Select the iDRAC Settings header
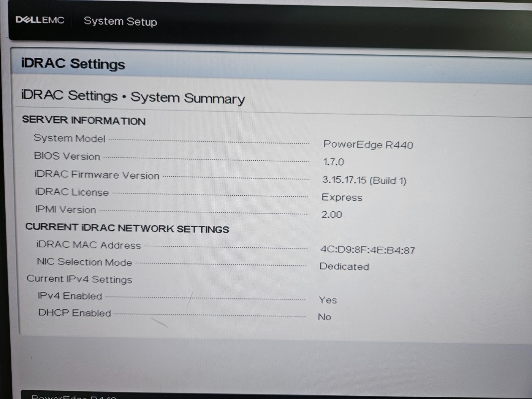Screen dimensions: 532x399 (x=73, y=63)
